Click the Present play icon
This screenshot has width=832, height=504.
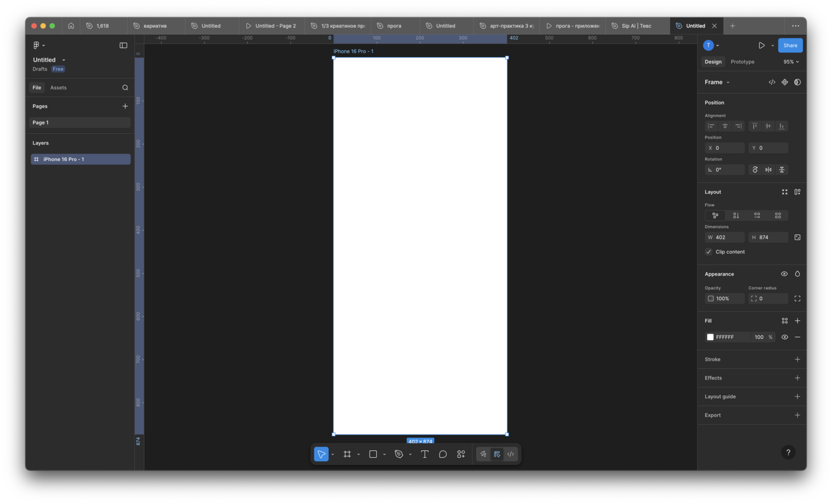tap(762, 46)
